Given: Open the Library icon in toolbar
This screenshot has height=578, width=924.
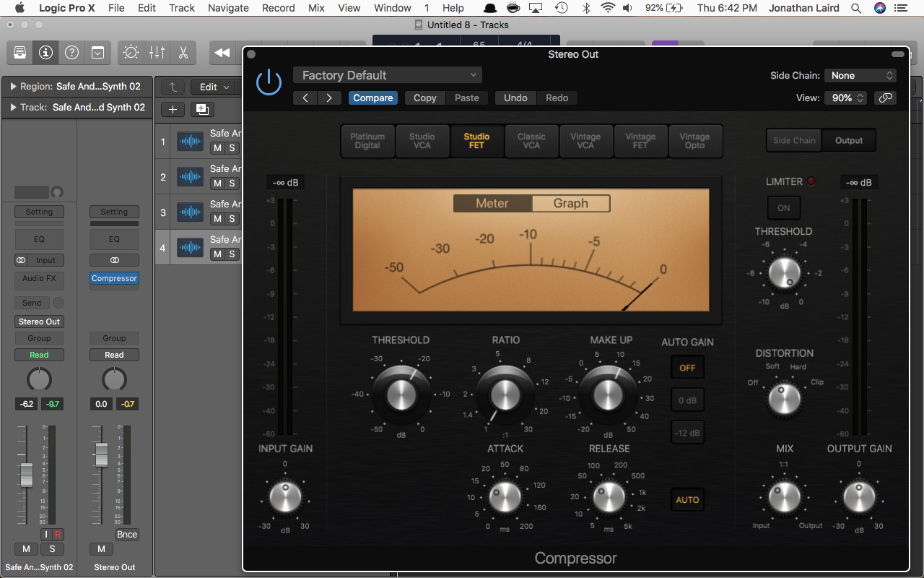Looking at the screenshot, I should 20,53.
